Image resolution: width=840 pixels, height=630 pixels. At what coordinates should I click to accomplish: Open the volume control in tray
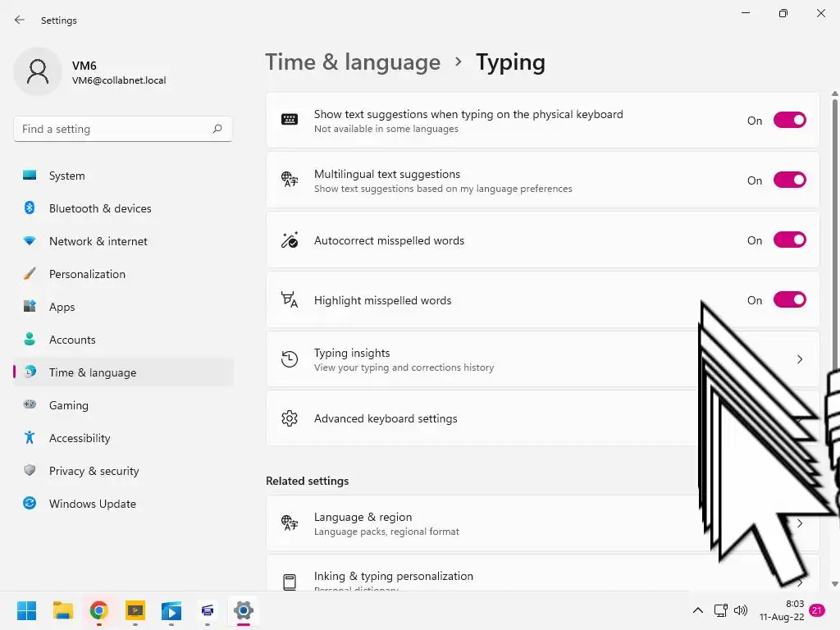click(741, 610)
